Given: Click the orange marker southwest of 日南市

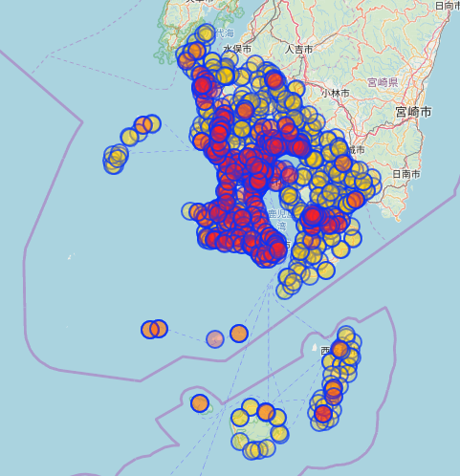Looking at the screenshot, I should point(356,200).
